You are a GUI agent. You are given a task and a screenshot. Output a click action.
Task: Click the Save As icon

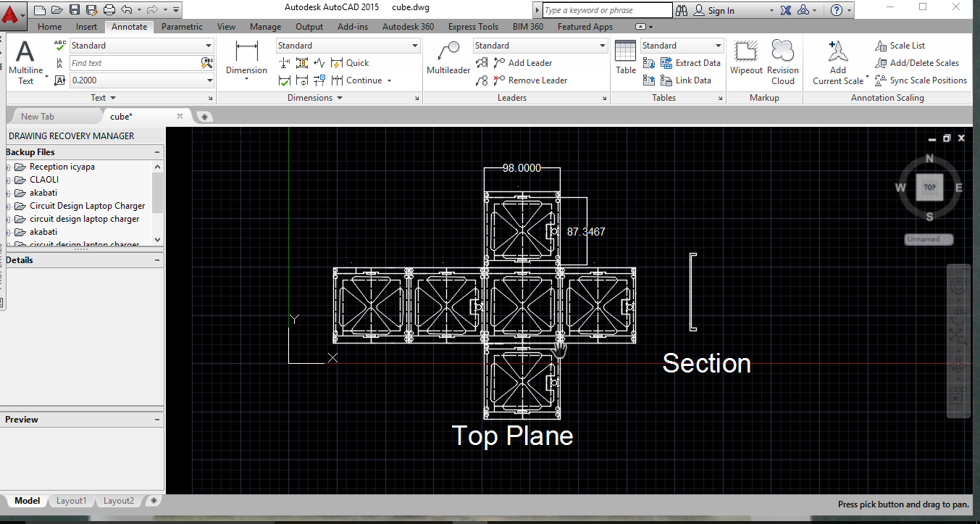click(91, 10)
